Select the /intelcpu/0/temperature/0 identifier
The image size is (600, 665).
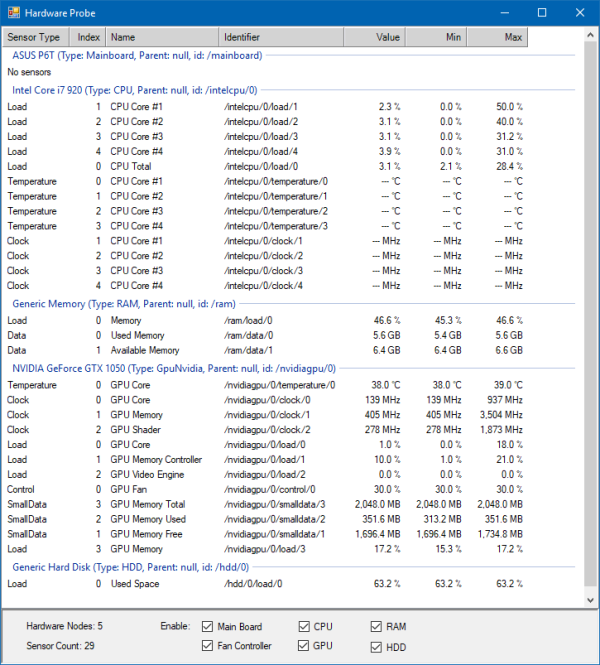pyautogui.click(x=276, y=182)
